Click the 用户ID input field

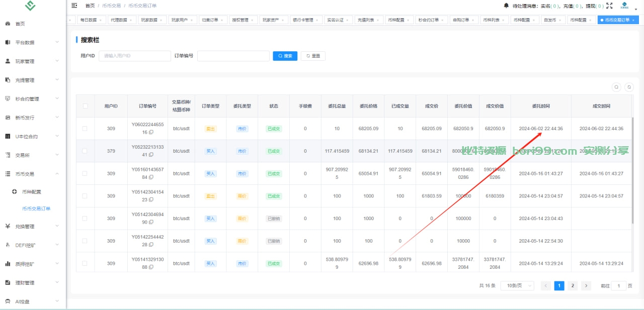pos(135,56)
